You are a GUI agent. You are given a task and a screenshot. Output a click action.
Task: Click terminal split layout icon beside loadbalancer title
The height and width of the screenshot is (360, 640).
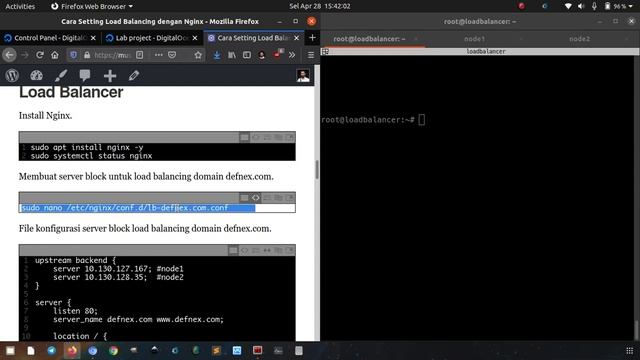point(325,51)
